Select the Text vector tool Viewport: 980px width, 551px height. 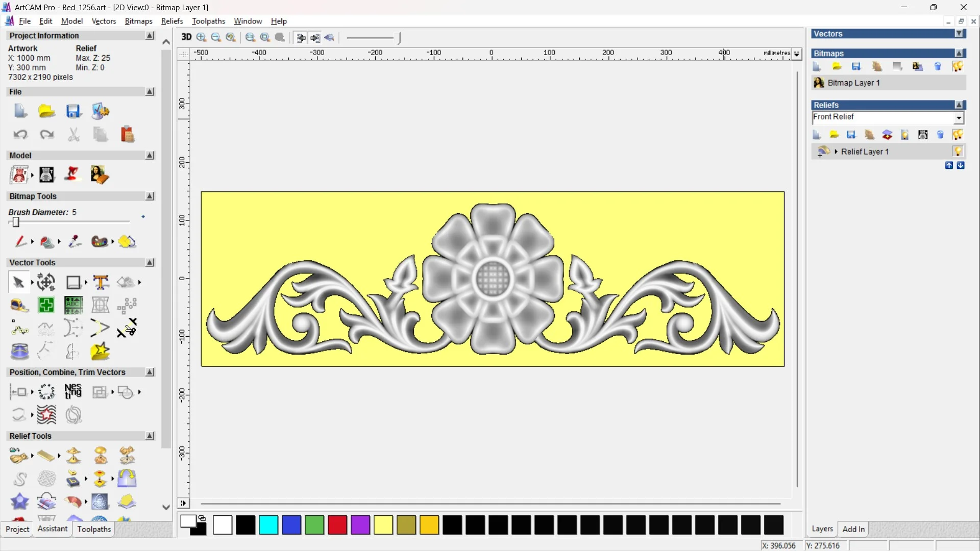click(x=101, y=282)
